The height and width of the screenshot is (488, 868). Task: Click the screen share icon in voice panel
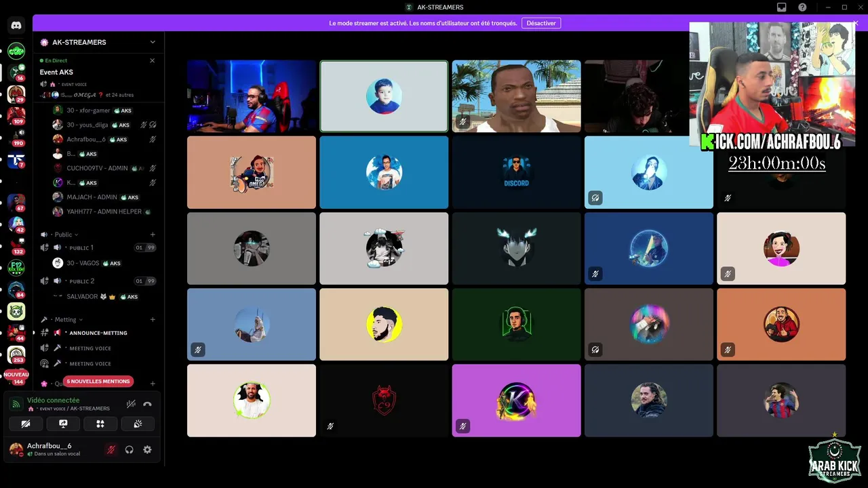(x=63, y=424)
